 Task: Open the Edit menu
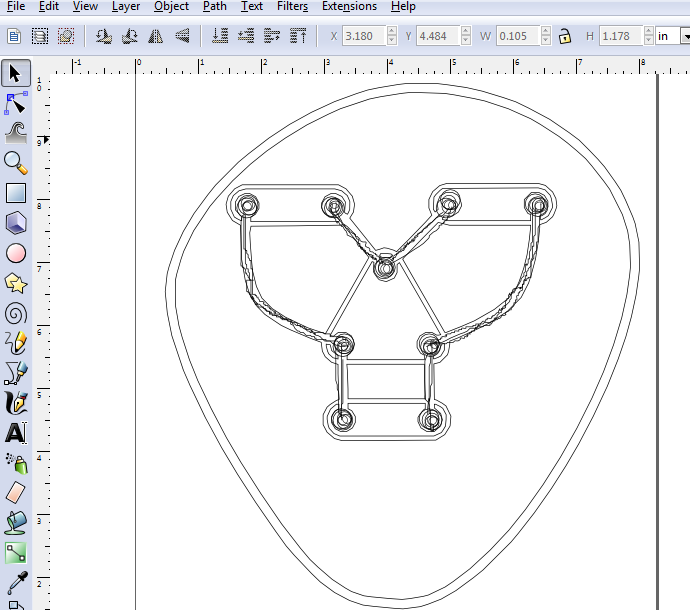click(x=49, y=6)
